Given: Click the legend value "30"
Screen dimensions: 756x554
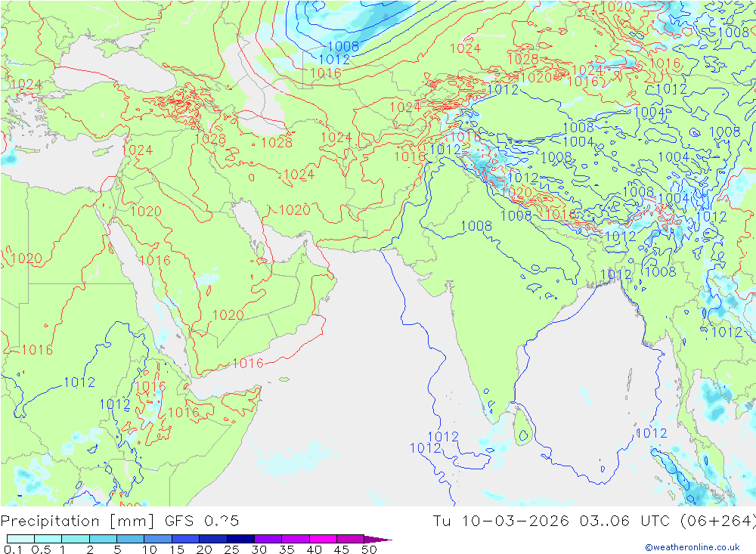Looking at the screenshot, I should [259, 549].
